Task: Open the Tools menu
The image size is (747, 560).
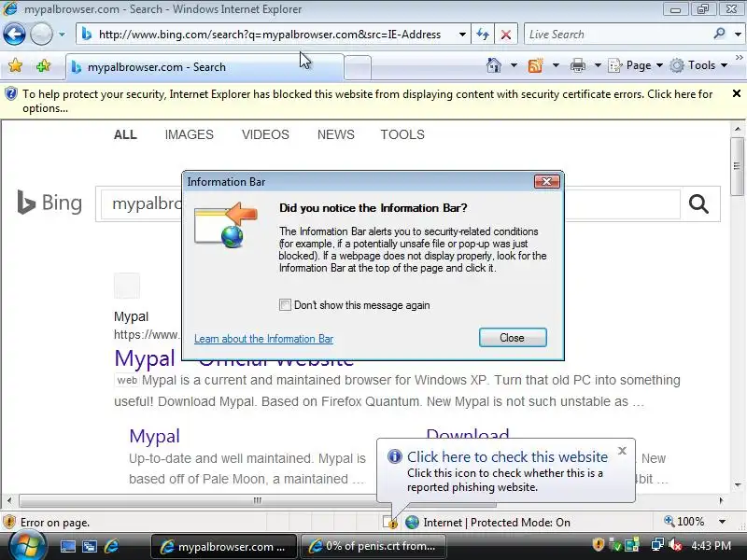Action: click(x=698, y=65)
